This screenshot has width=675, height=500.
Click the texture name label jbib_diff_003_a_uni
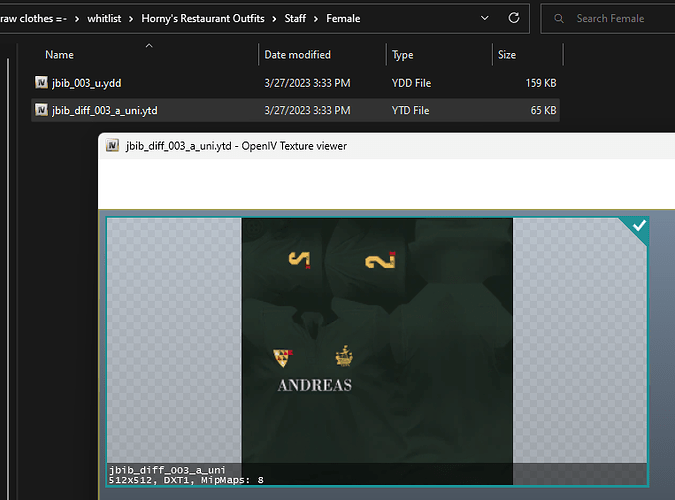(167, 469)
